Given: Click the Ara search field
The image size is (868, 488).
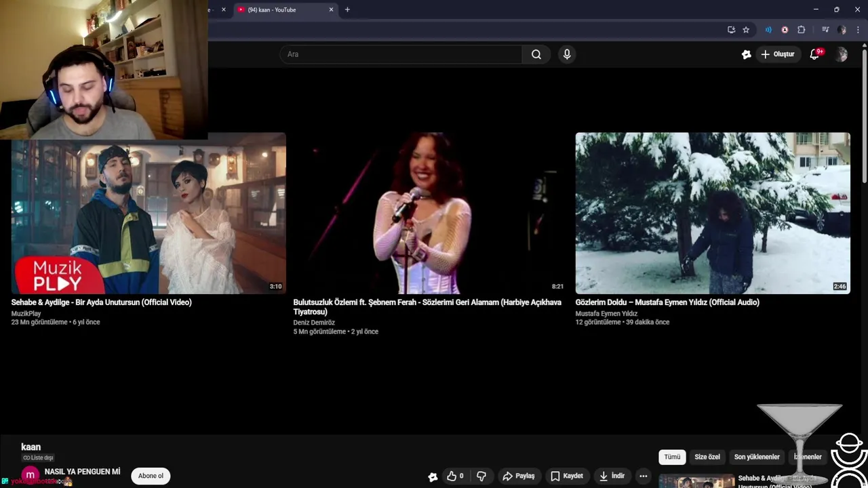Looking at the screenshot, I should (x=400, y=54).
